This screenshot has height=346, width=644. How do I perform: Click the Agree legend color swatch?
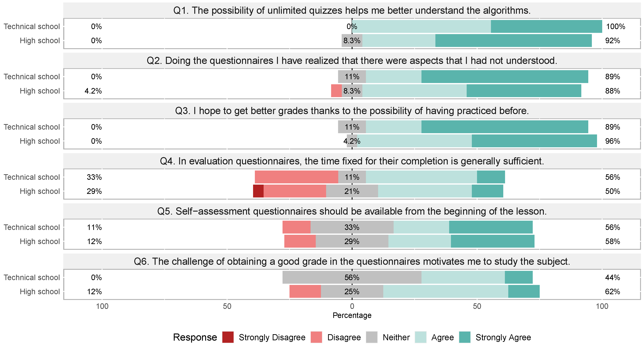point(421,337)
